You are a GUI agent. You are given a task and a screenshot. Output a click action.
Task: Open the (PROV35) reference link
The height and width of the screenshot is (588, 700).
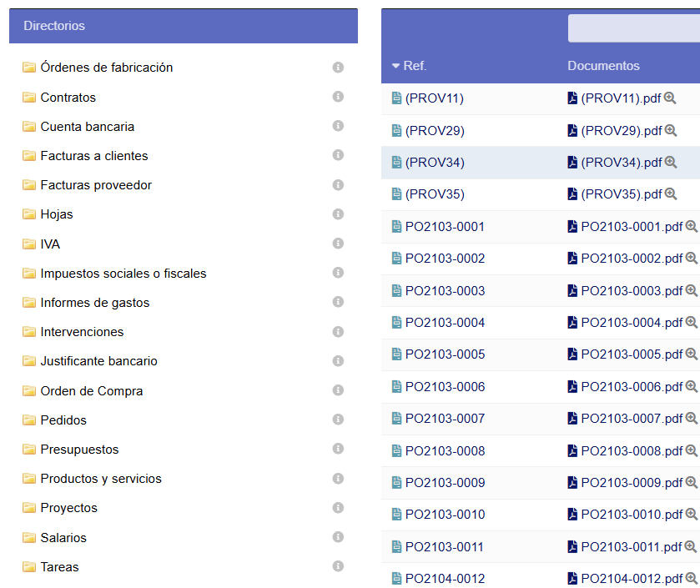click(x=434, y=194)
